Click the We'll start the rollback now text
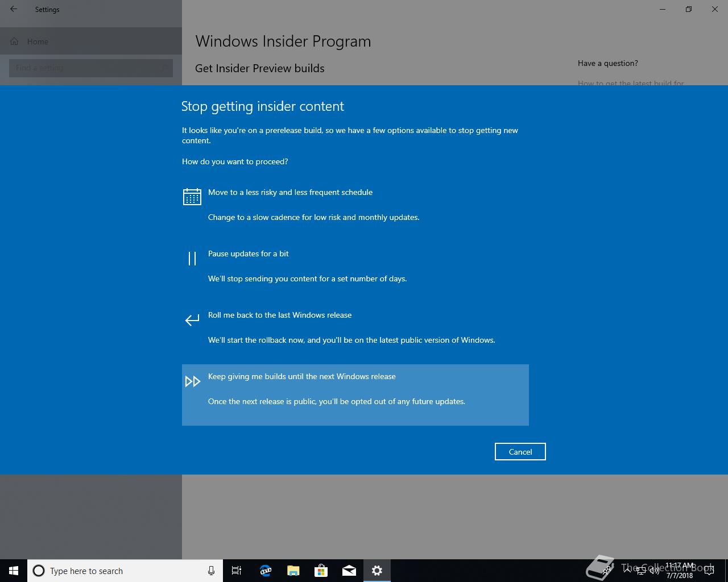 tap(351, 340)
